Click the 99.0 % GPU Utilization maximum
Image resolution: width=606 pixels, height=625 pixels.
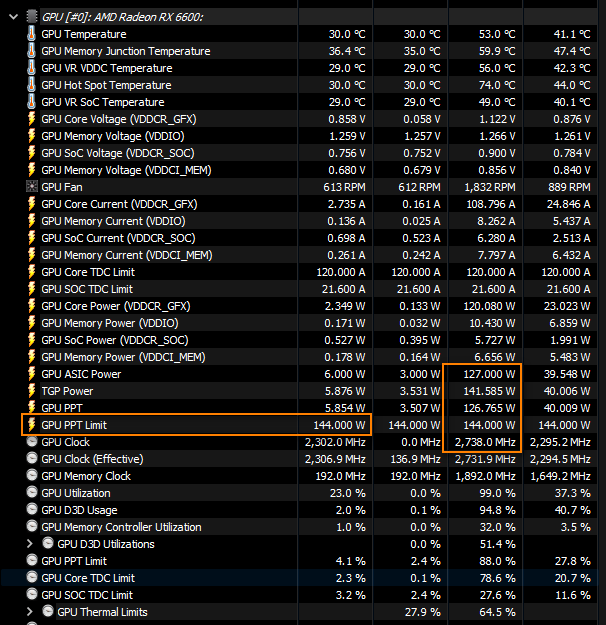498,493
